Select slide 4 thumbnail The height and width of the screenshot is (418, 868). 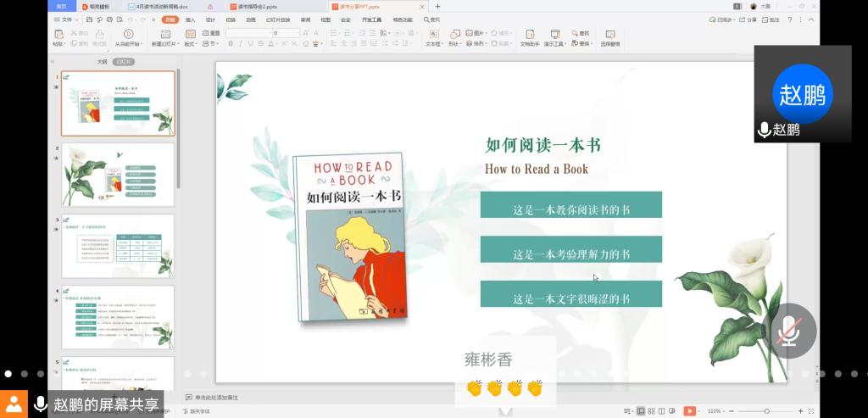[118, 317]
